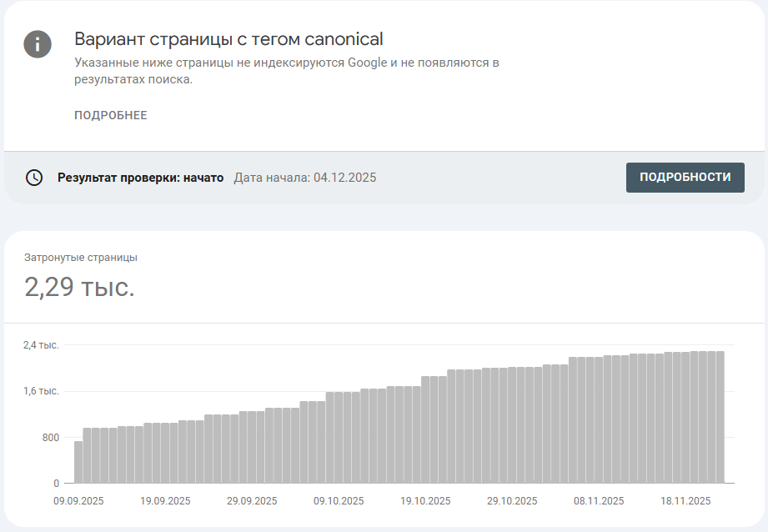Viewport: 768px width, 532px height.
Task: Click the 19.09.2025 date label
Action: point(165,501)
